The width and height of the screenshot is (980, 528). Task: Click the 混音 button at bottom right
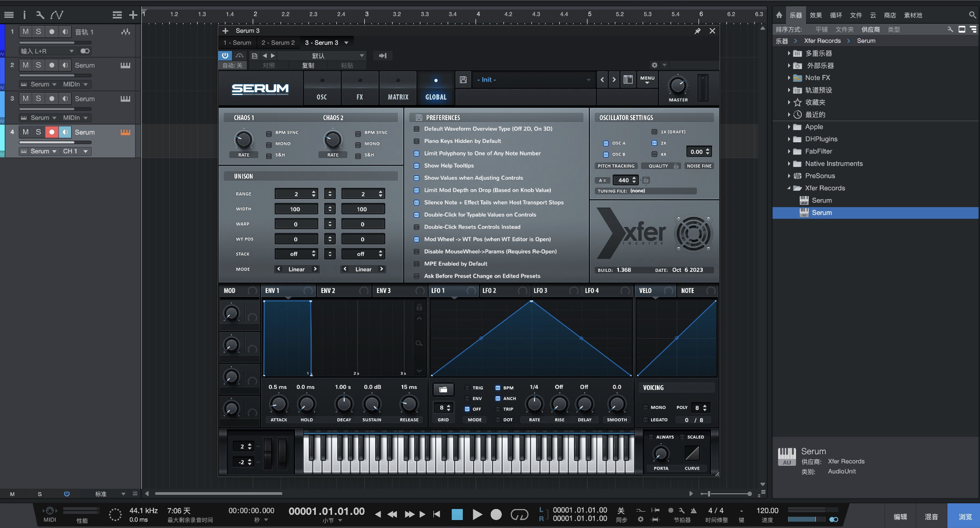coord(931,516)
